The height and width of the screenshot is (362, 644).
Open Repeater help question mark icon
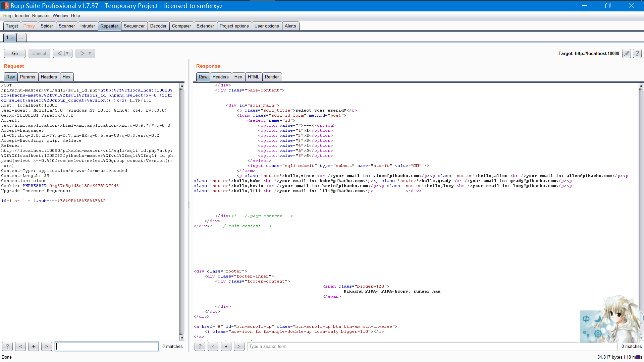(637, 53)
